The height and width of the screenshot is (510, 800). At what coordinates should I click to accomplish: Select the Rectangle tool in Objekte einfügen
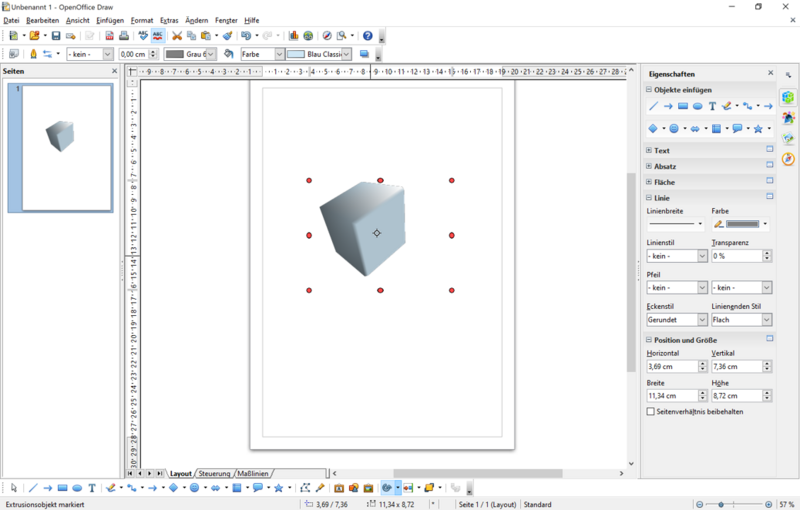tap(683, 106)
